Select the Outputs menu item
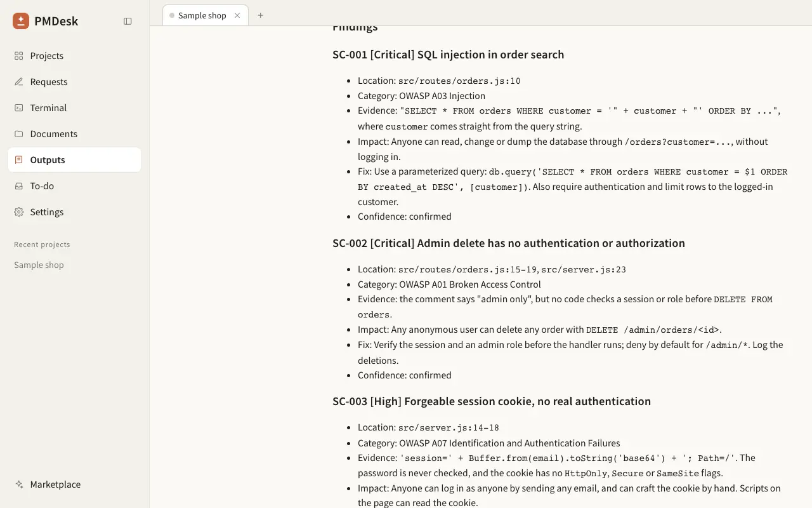 coord(74,160)
